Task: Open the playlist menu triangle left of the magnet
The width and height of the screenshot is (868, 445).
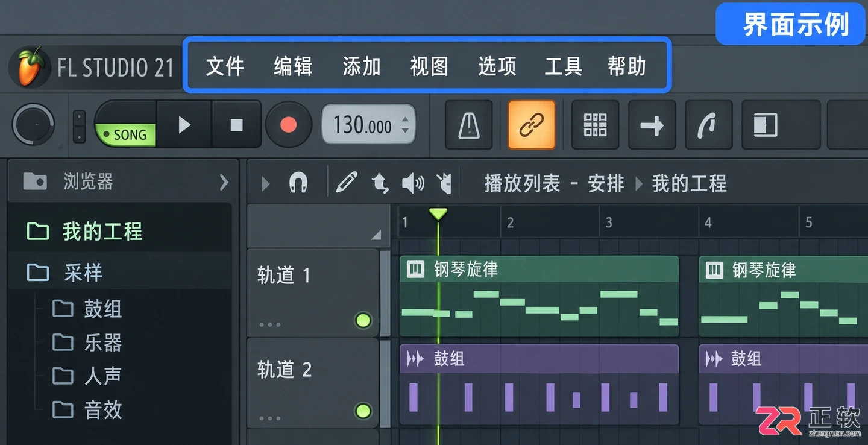Action: 265,183
